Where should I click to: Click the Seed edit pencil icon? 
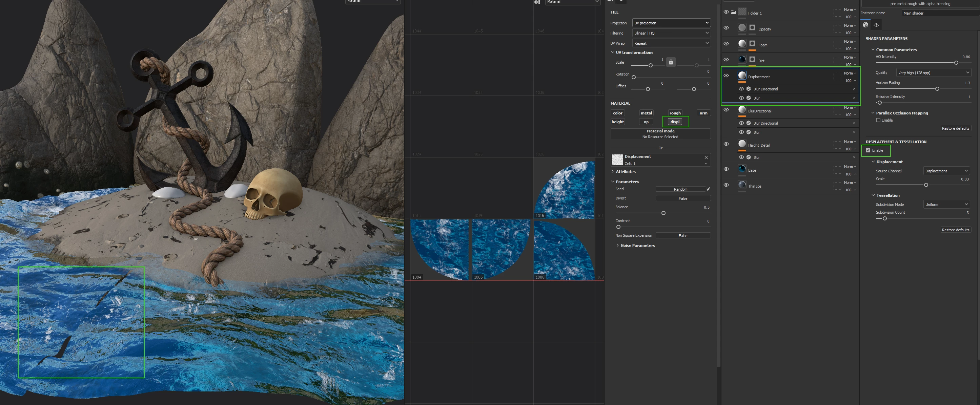[708, 189]
